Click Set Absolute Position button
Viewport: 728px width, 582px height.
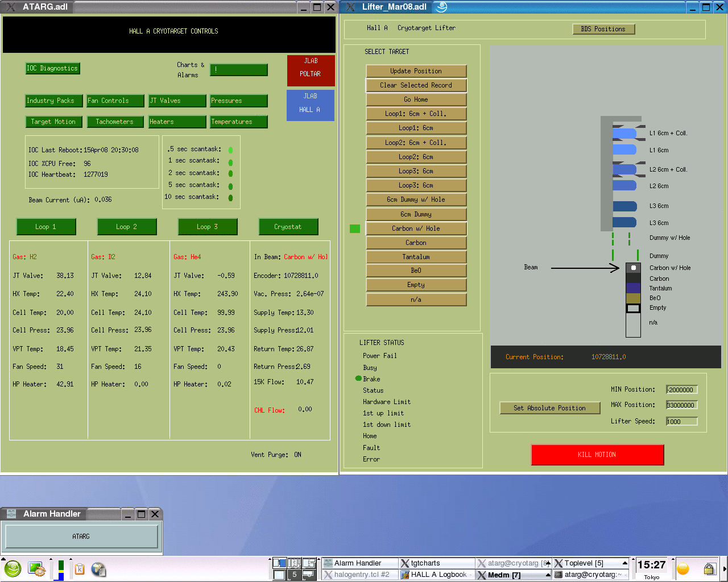[550, 408]
